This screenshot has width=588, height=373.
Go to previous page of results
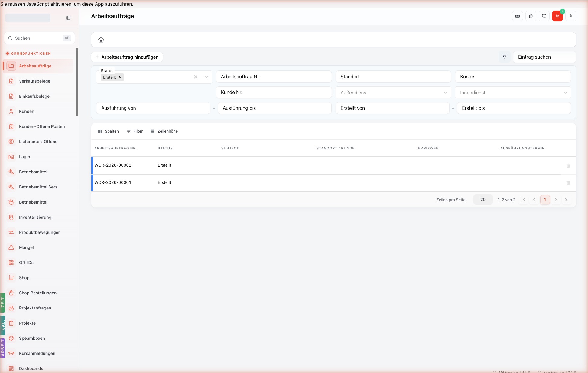tap(534, 200)
